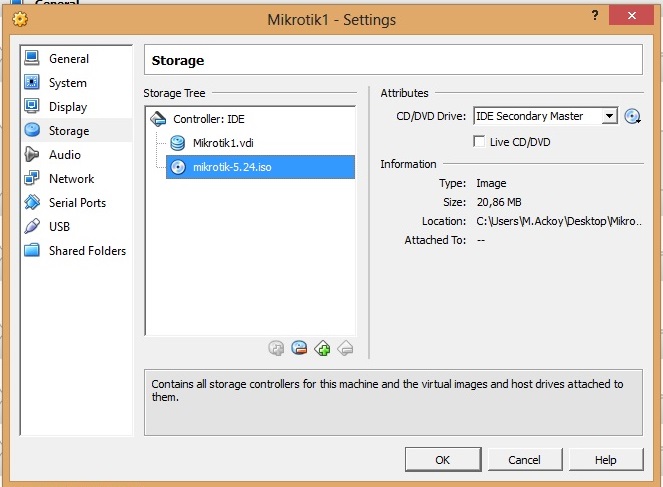Open Shared Folders settings
The height and width of the screenshot is (487, 663).
(x=77, y=251)
